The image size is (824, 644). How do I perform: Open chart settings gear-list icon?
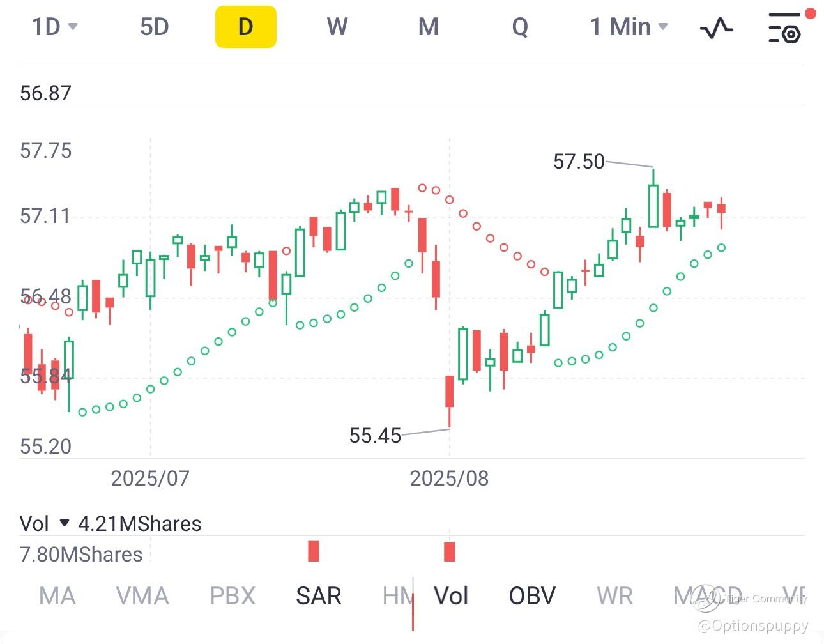[x=784, y=27]
